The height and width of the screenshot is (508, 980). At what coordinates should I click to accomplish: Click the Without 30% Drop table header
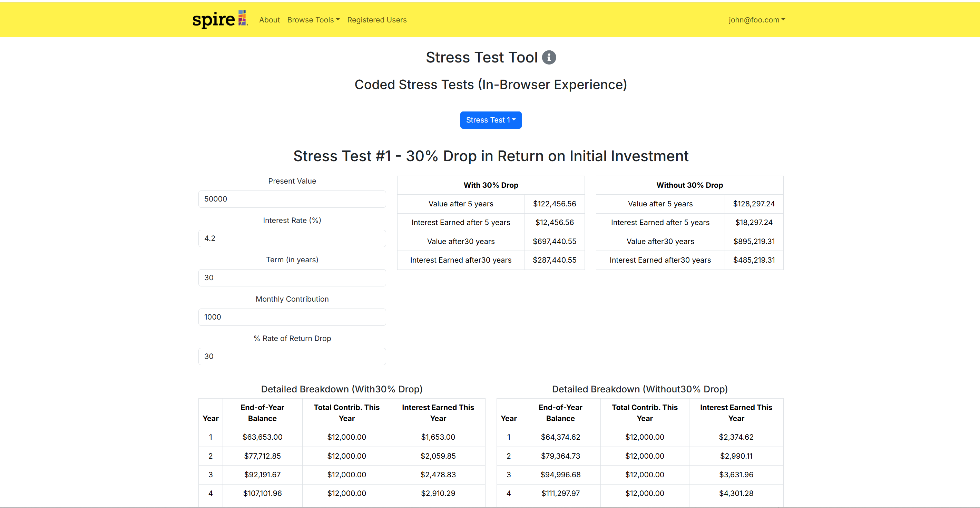pos(689,185)
